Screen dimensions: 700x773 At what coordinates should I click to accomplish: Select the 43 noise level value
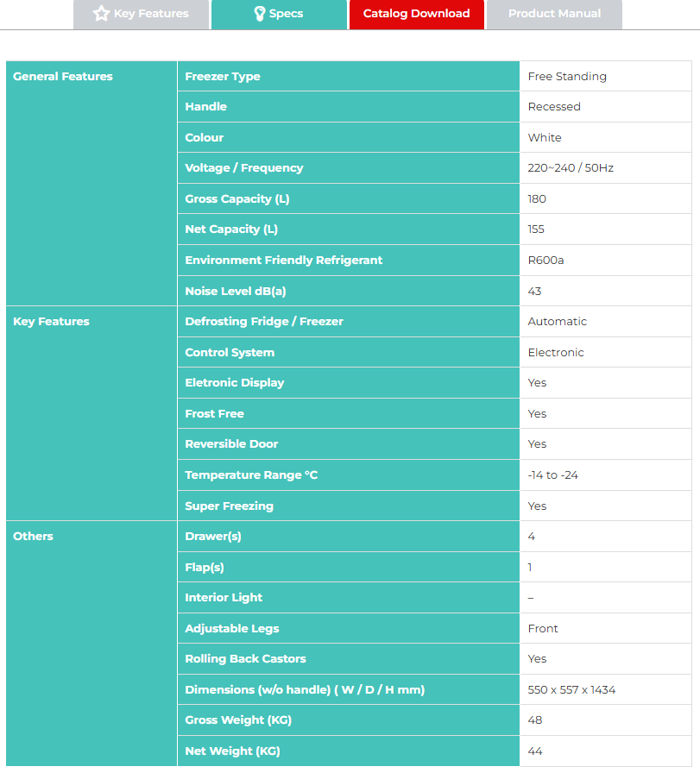534,292
